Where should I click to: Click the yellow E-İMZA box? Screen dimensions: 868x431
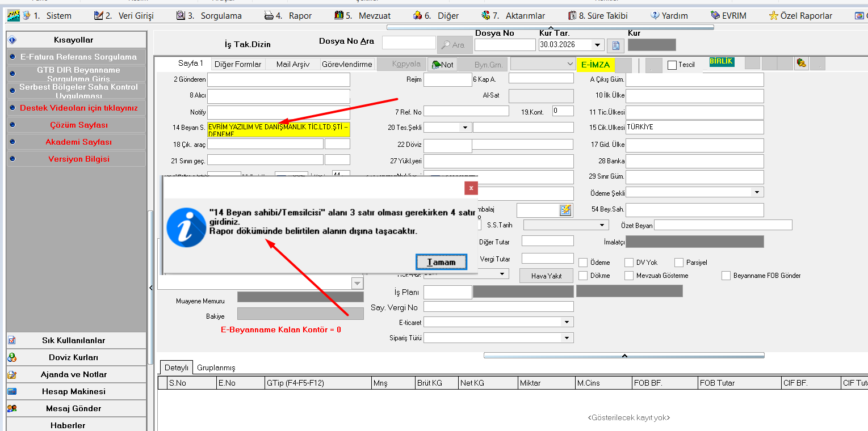(x=595, y=65)
